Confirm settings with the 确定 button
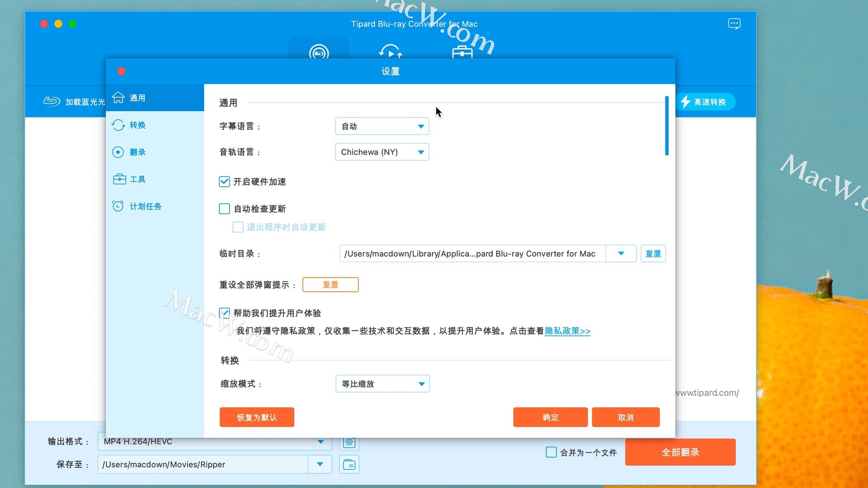Viewport: 868px width, 488px height. [550, 417]
